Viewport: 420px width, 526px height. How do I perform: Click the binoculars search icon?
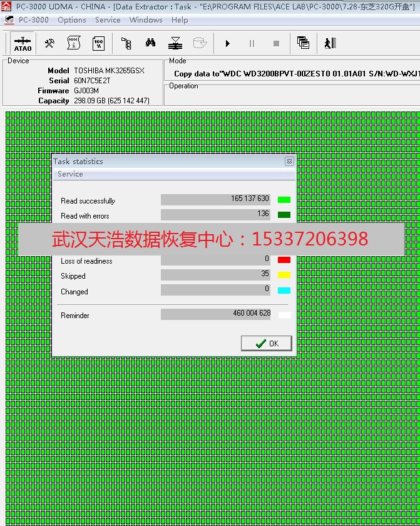[151, 43]
